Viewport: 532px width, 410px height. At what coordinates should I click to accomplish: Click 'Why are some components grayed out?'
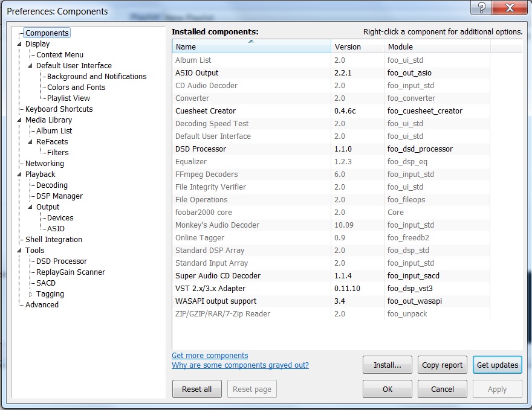[240, 365]
